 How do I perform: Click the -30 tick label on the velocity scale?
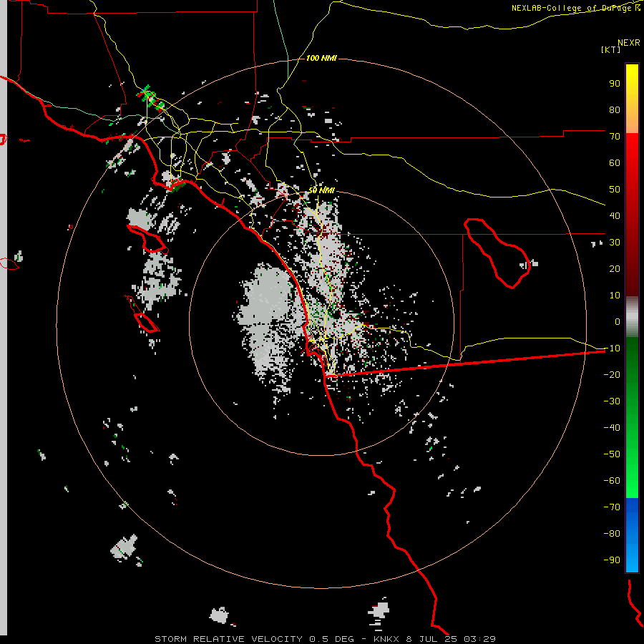(x=612, y=401)
